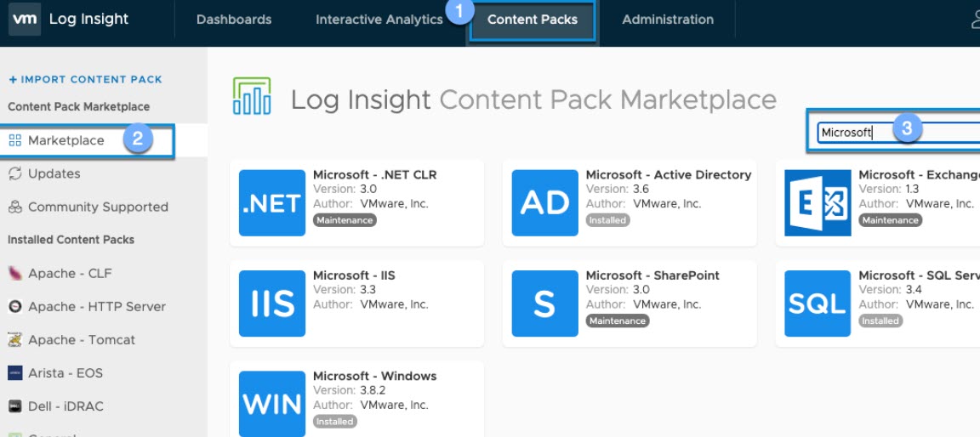The height and width of the screenshot is (437, 980).
Task: Switch to the Dashboards tab
Action: click(234, 20)
